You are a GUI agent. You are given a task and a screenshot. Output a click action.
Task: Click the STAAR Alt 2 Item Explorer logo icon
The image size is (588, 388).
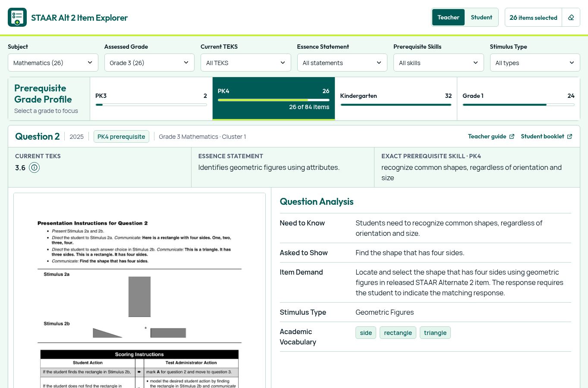17,17
